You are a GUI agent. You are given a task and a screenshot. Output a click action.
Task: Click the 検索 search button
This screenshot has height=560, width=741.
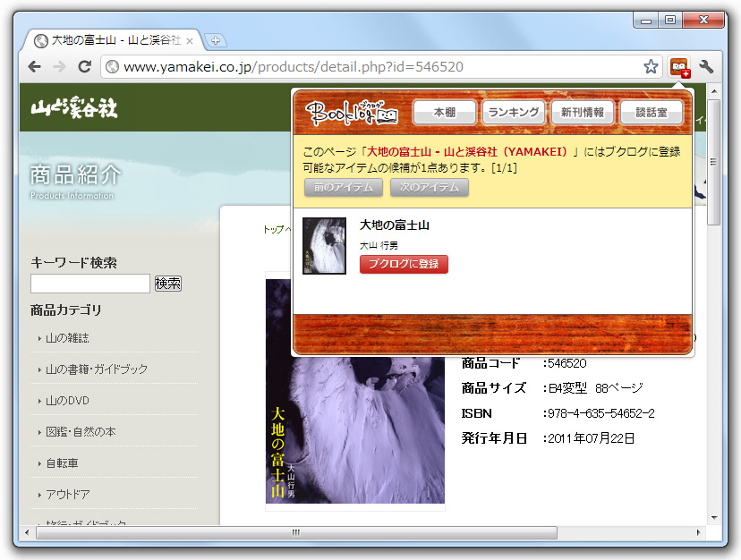click(168, 284)
